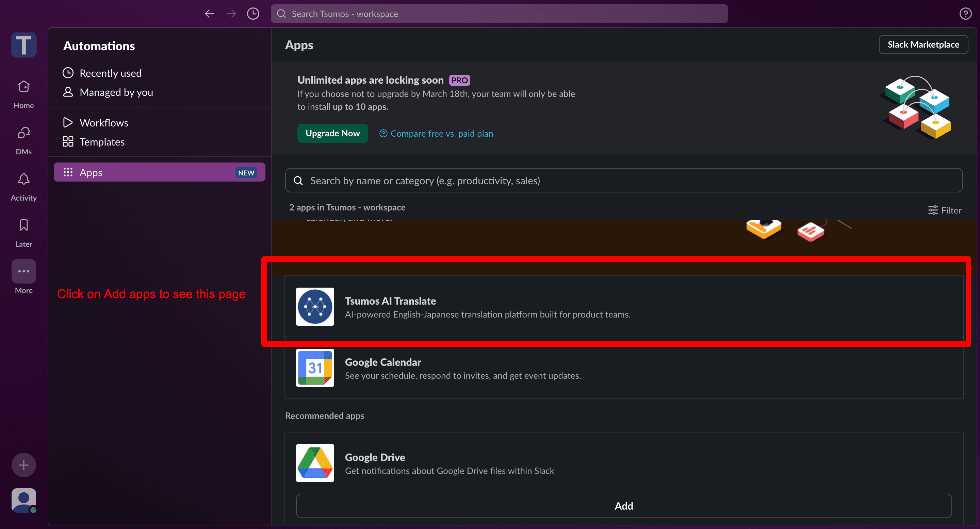
Task: Add the Google Drive app
Action: (x=624, y=506)
